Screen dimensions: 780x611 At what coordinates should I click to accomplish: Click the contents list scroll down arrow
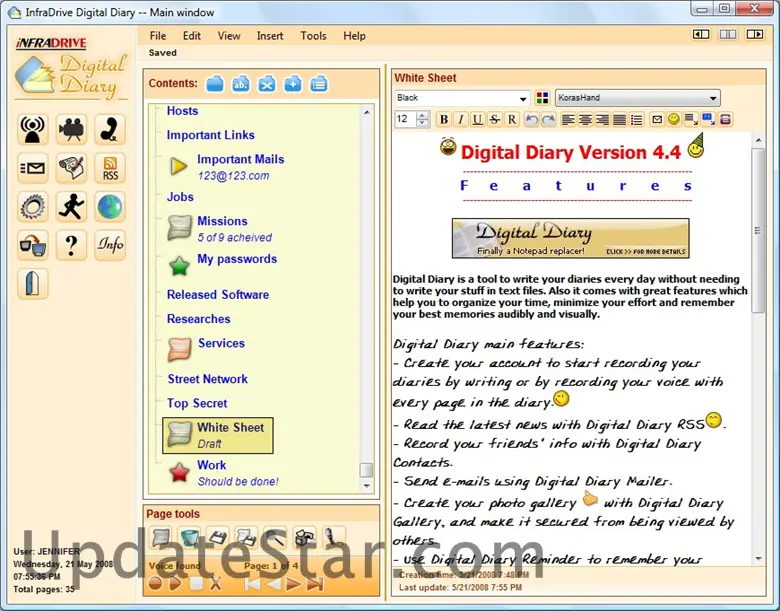pos(367,486)
